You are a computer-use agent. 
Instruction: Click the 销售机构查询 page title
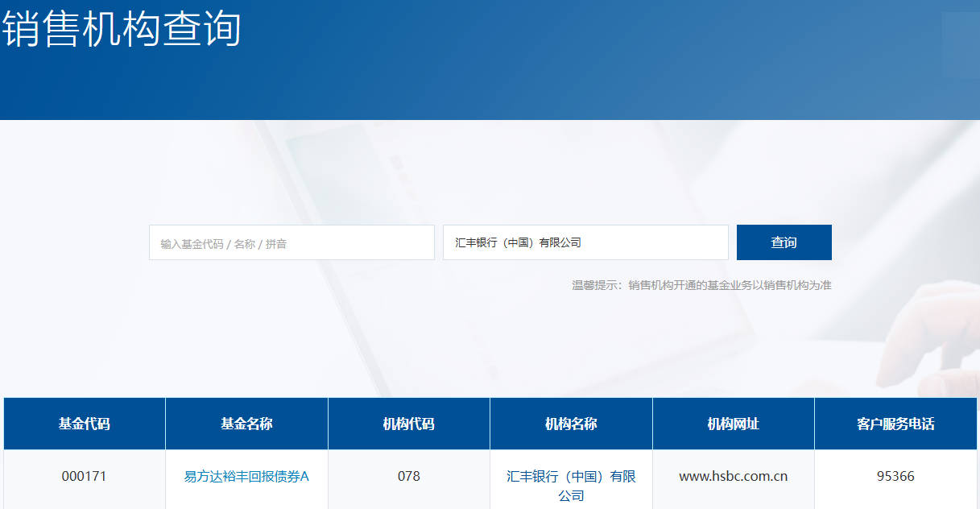pyautogui.click(x=121, y=29)
